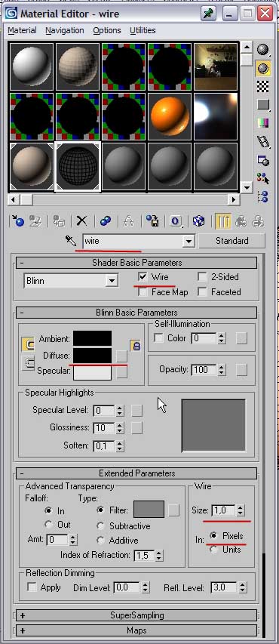Screen dimensions: 279x644
Task: Toggle the Ambient-Diffuse lock icon
Action: click(136, 346)
